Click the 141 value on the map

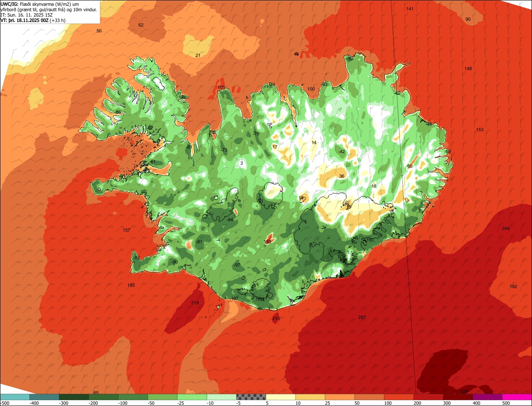410,9
